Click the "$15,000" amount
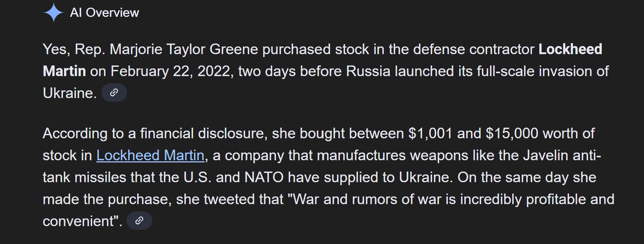The width and height of the screenshot is (644, 244). pos(512,134)
